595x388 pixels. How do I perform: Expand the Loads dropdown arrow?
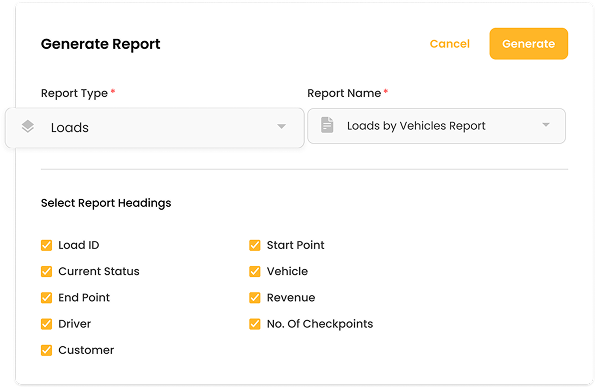click(x=281, y=126)
